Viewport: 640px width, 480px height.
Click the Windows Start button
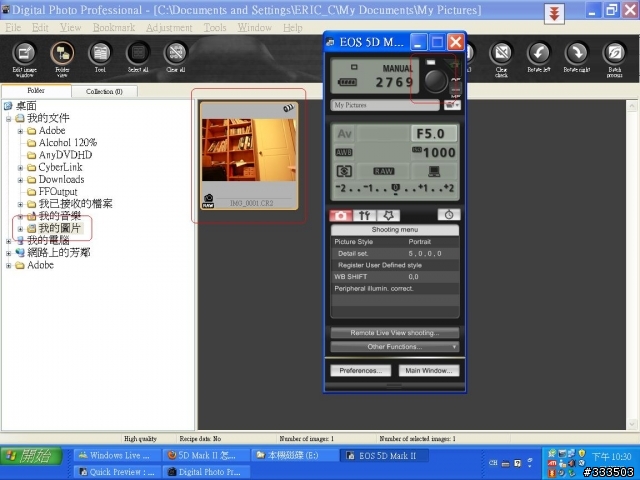pyautogui.click(x=31, y=456)
